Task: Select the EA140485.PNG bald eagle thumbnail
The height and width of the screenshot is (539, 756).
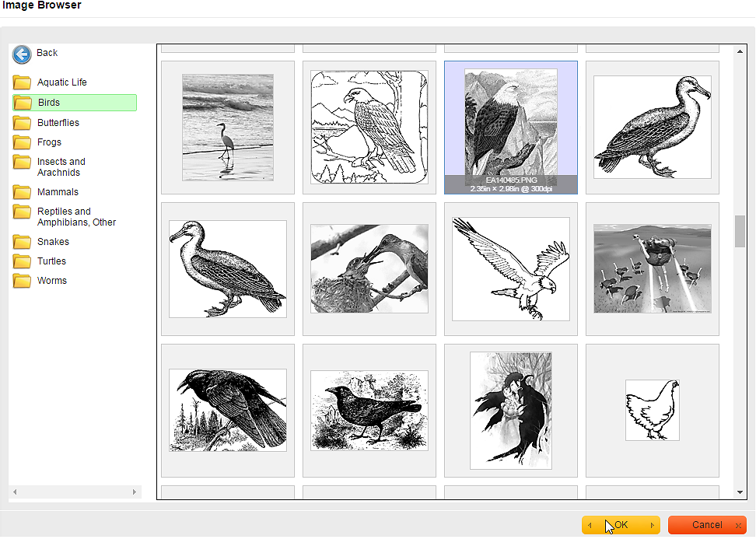Action: coord(511,128)
